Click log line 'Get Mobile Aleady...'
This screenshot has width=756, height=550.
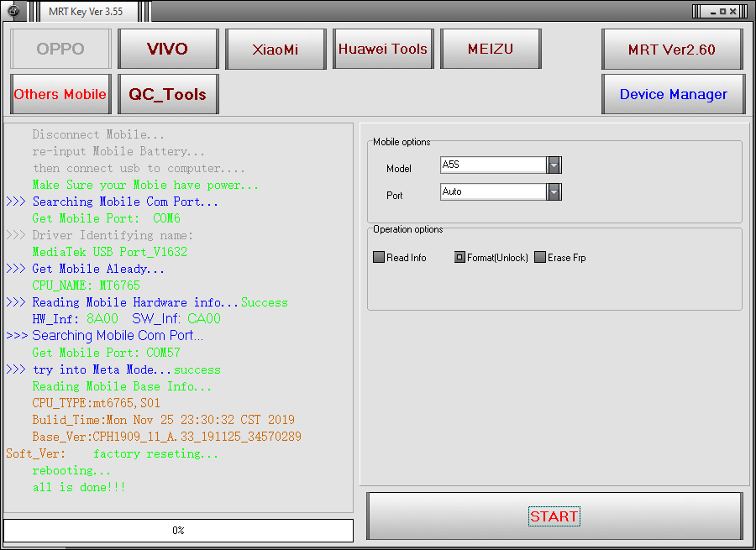click(x=86, y=269)
